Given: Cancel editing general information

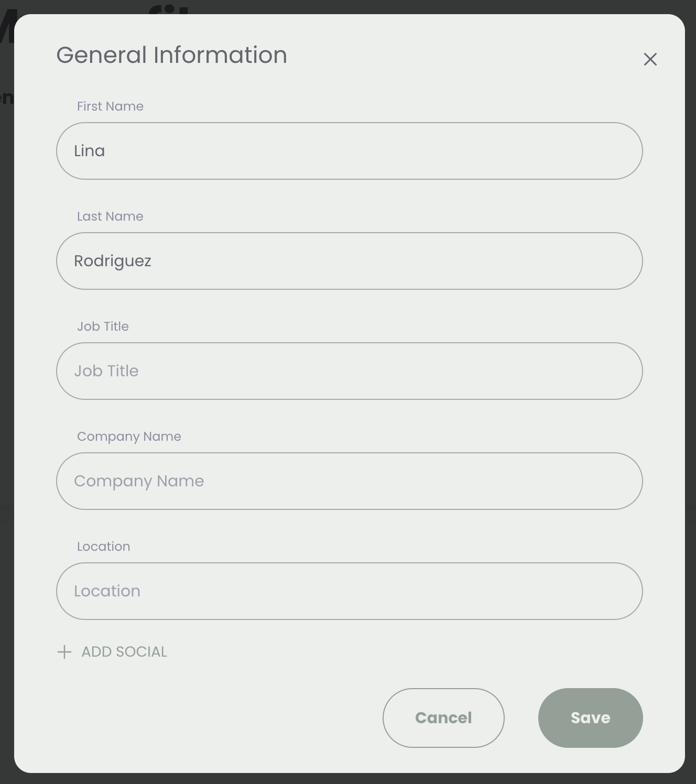Looking at the screenshot, I should click(443, 718).
